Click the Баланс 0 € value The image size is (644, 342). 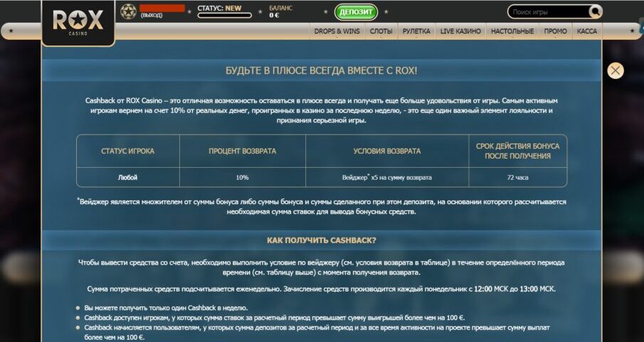pos(275,15)
